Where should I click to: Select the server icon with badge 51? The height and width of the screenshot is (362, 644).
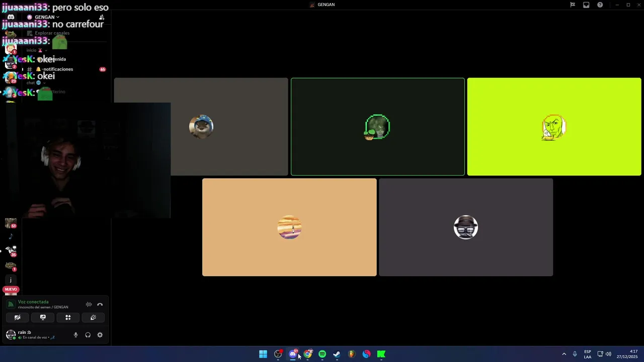coord(11,223)
